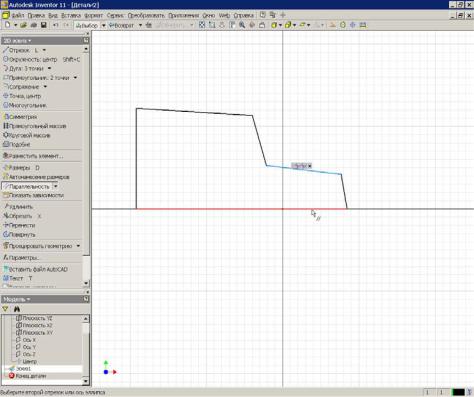The image size is (474, 397).
Task: Open Параметры dialog from sketch panel
Action: [21, 258]
